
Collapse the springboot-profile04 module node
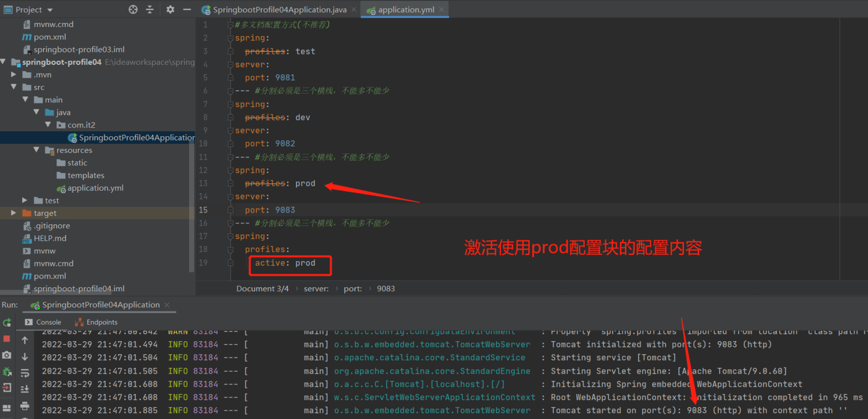3,62
